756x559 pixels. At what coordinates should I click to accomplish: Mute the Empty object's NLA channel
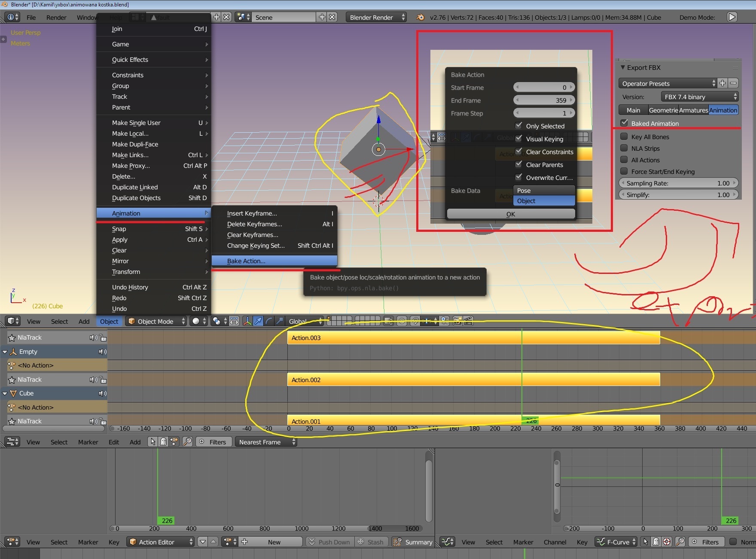click(x=102, y=352)
